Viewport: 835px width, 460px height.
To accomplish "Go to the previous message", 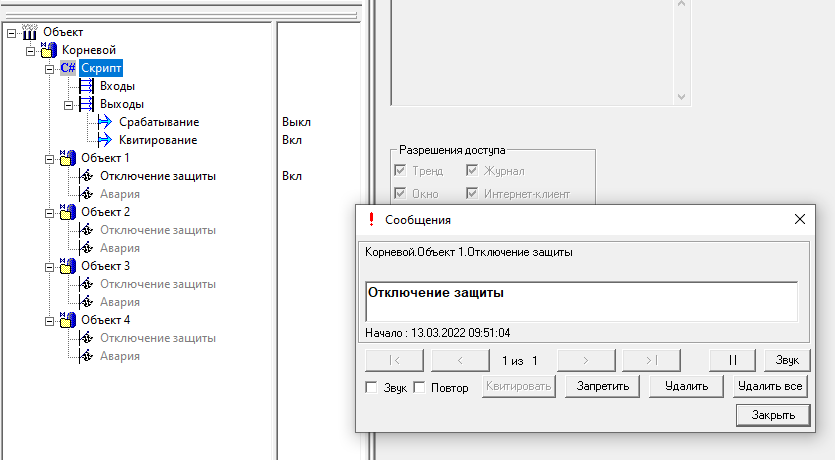I will (460, 360).
